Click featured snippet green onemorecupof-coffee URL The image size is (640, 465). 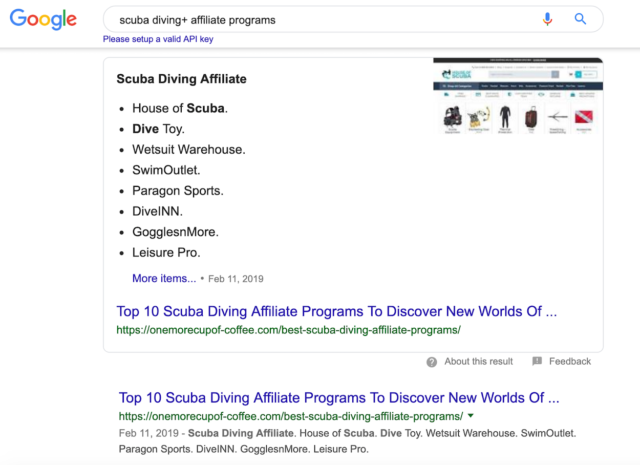coord(289,330)
